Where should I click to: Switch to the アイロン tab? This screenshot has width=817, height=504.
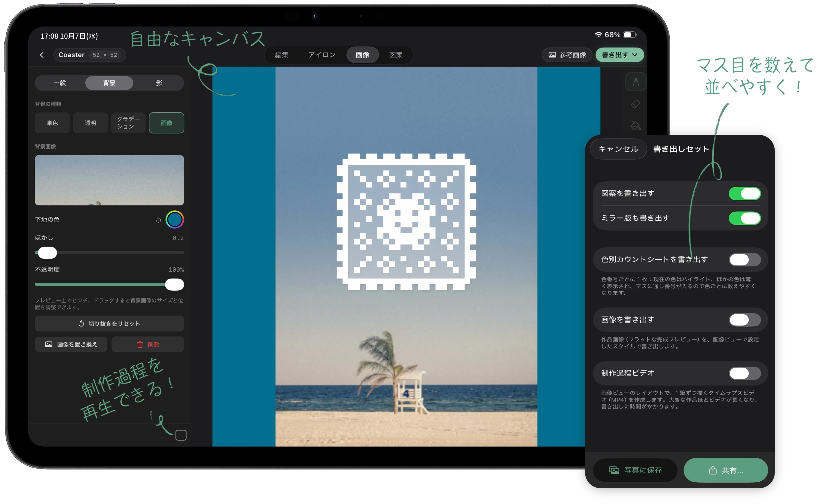click(x=322, y=55)
